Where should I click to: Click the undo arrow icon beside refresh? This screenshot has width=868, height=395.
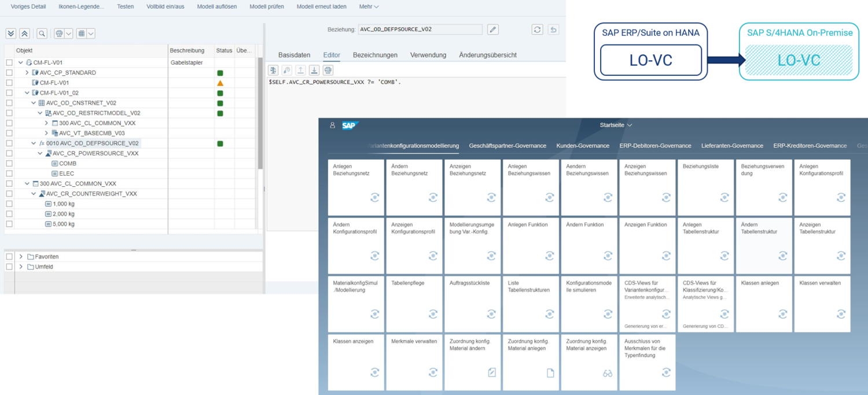554,29
